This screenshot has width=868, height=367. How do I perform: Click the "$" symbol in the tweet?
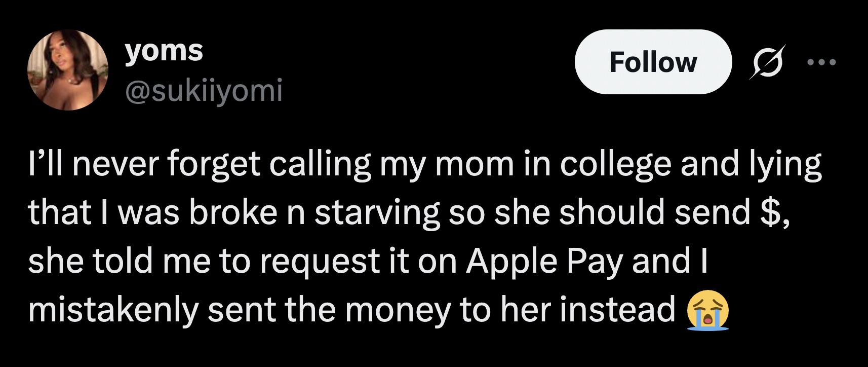[768, 212]
